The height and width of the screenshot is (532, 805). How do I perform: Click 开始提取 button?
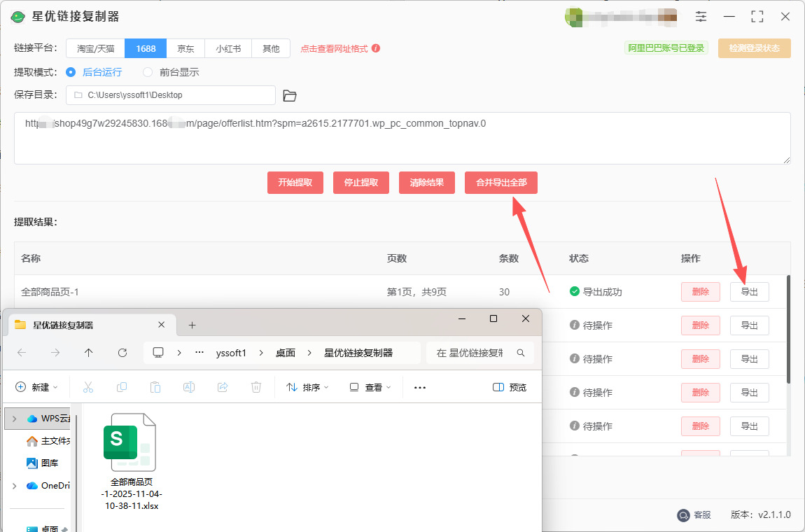point(295,183)
